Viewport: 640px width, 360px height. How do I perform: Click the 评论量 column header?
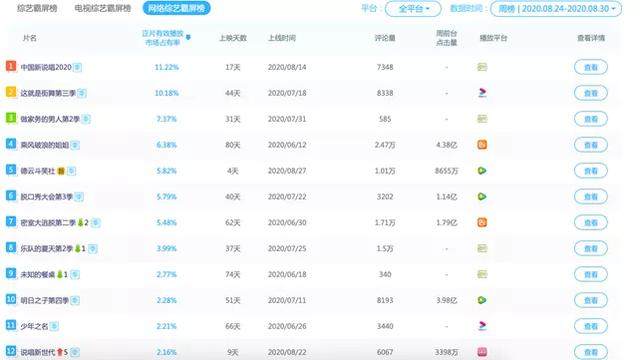tap(385, 38)
